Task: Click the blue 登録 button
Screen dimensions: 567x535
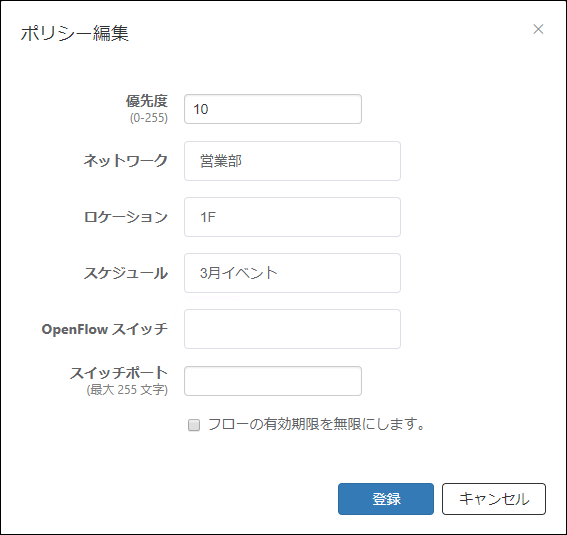Action: [x=386, y=499]
